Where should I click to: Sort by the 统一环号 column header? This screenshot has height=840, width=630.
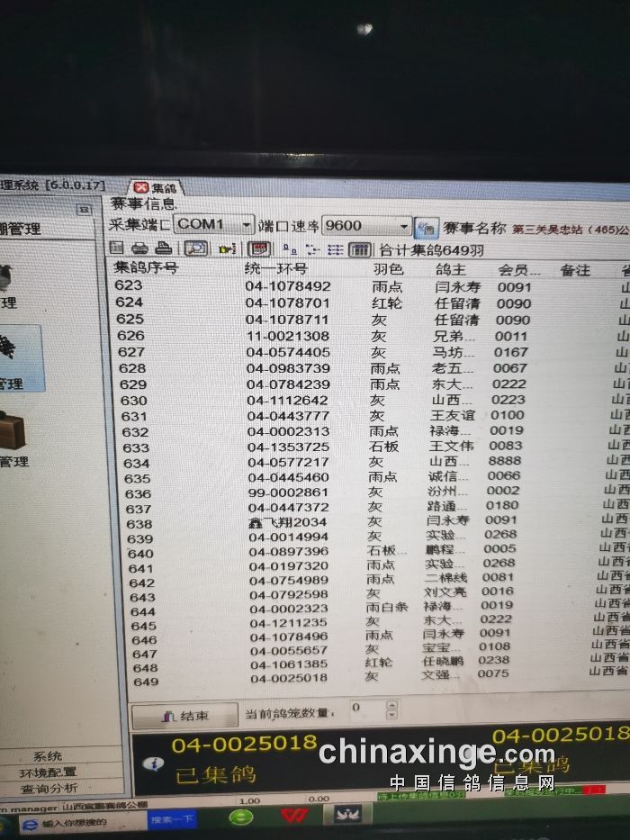277,268
